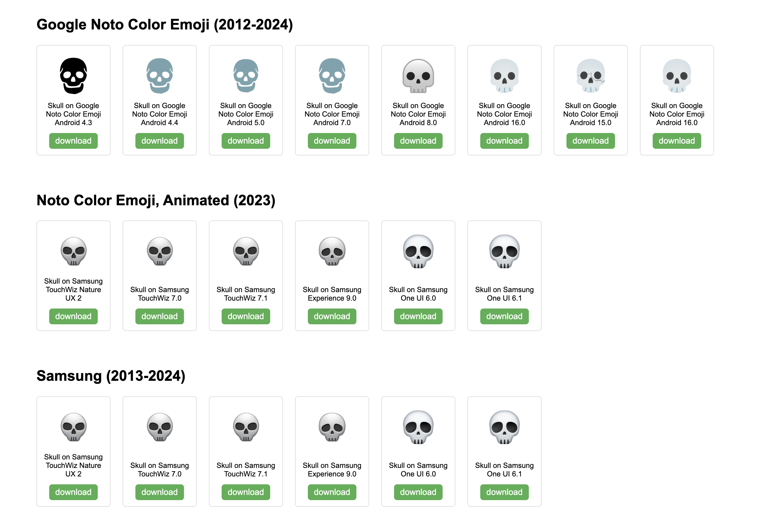The width and height of the screenshot is (782, 532).
Task: Download TouchWiz Nature UX 2 skull in Samsung (2013-2024) section
Action: [73, 492]
